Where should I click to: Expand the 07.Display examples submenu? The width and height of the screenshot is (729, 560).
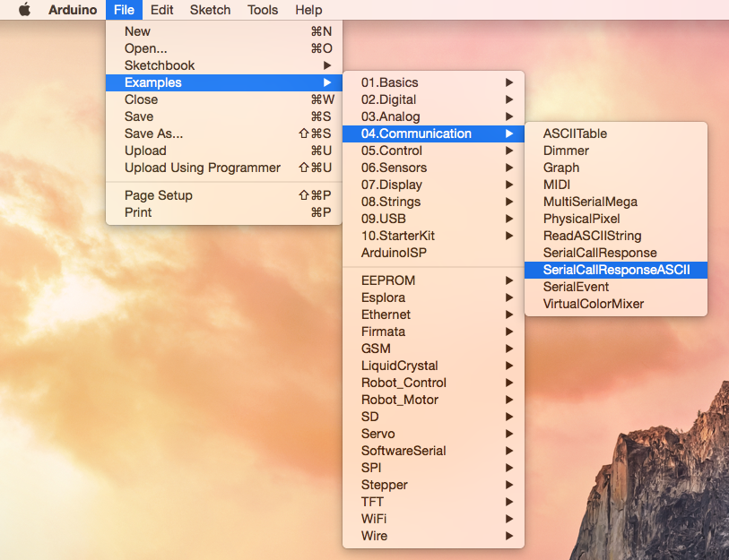point(433,185)
